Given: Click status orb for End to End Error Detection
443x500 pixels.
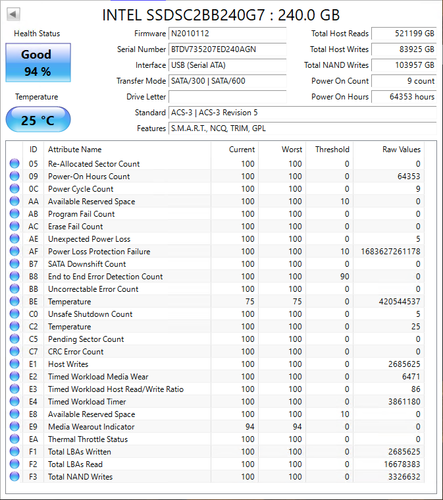Looking at the screenshot, I should click(14, 276).
